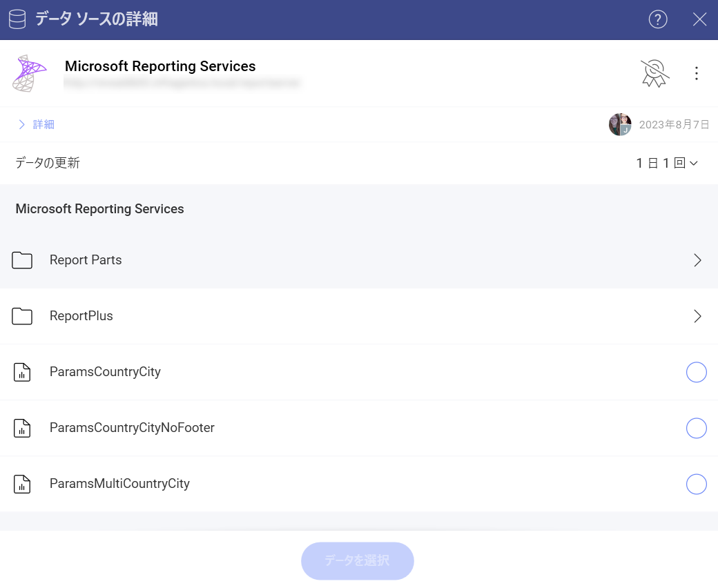Open the 1日1回 refresh frequency dropdown

coord(667,163)
